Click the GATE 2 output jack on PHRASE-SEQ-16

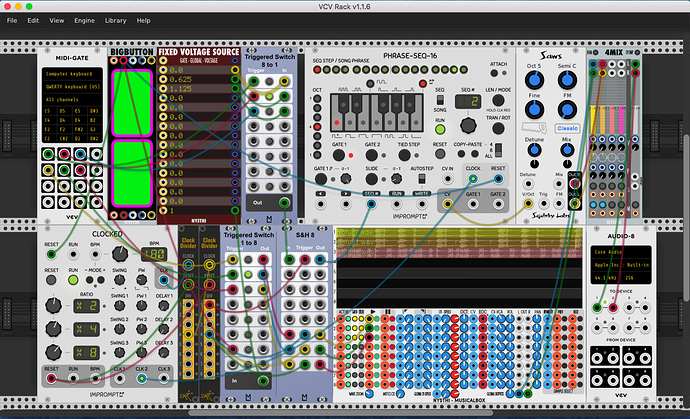498,204
